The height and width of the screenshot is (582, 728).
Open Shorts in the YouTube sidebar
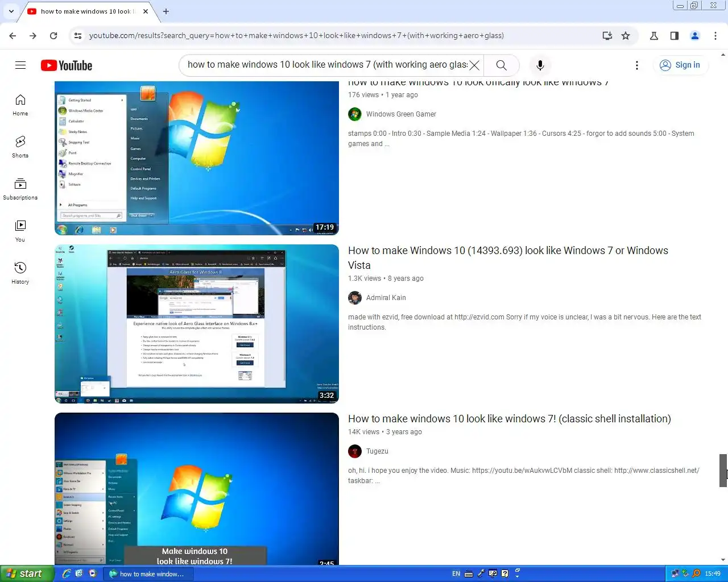point(20,147)
